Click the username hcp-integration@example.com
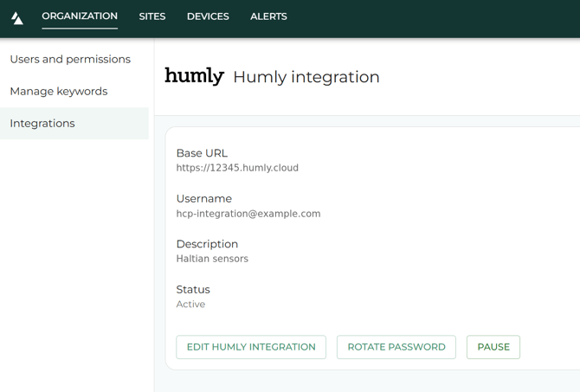Screen dimensions: 580x392 pos(248,214)
